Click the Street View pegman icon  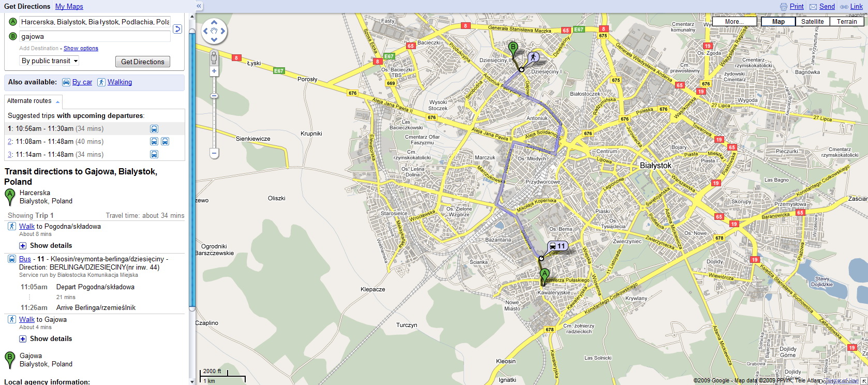pyautogui.click(x=214, y=57)
